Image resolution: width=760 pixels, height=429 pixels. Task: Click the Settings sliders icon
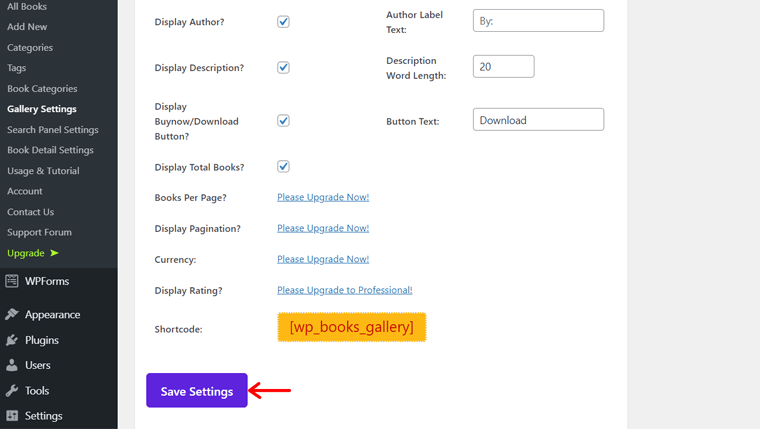pyautogui.click(x=12, y=416)
